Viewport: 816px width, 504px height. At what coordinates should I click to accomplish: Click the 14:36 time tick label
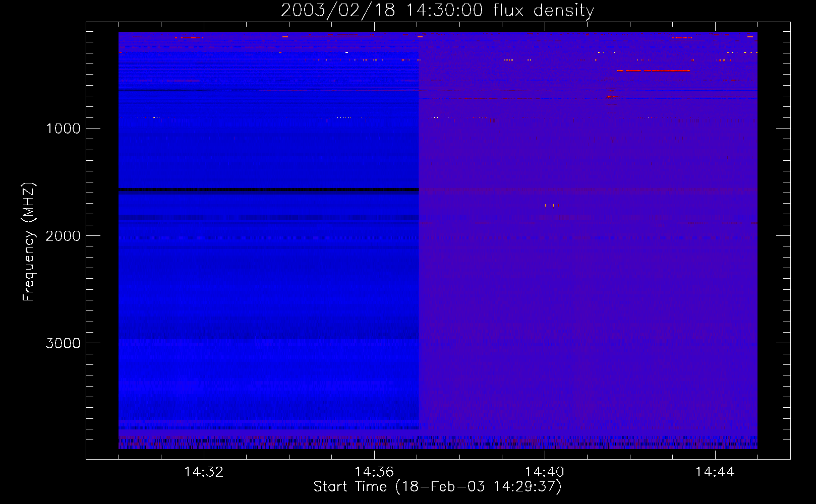point(374,472)
